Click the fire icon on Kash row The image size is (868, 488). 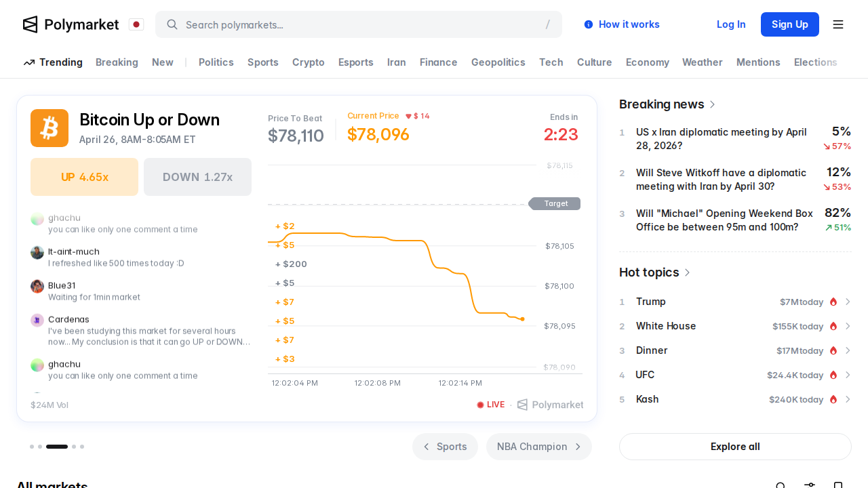[833, 399]
